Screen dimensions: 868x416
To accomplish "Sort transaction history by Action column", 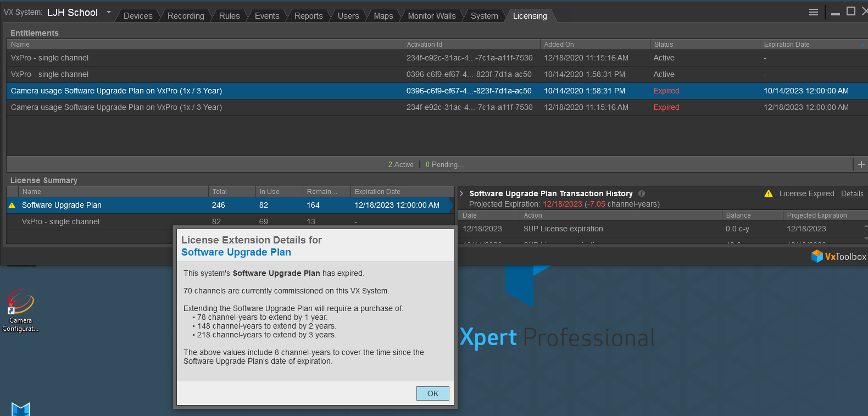I will tap(620, 215).
